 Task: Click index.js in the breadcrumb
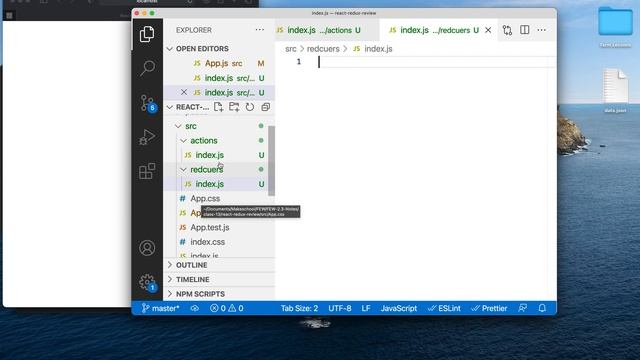(x=378, y=49)
